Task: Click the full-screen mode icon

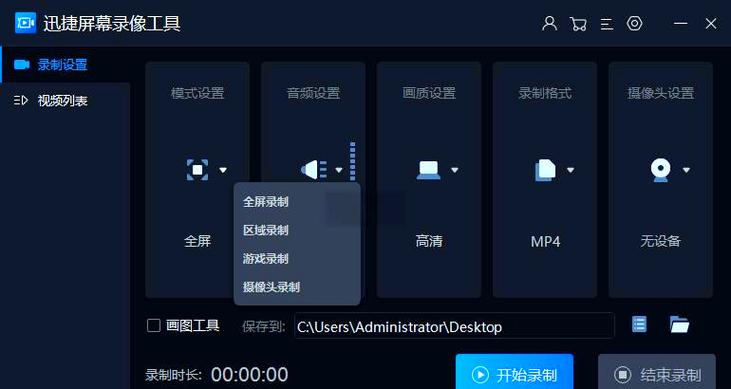Action: 197,170
